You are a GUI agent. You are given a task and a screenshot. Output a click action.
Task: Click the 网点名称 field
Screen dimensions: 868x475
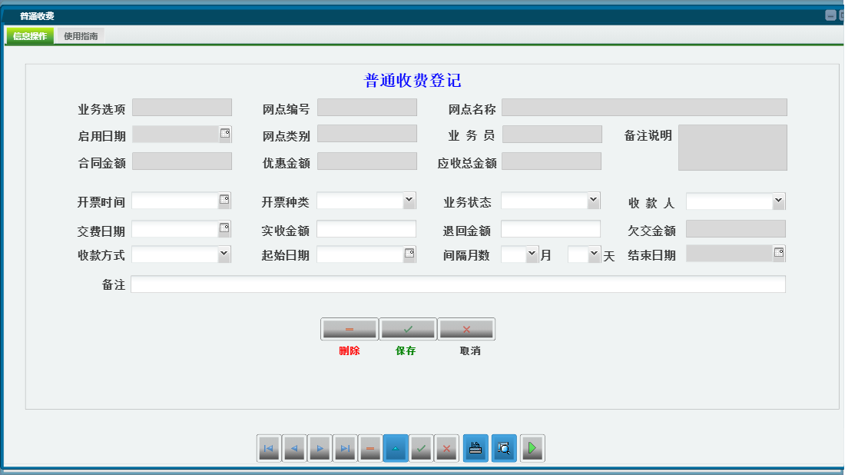tap(644, 108)
